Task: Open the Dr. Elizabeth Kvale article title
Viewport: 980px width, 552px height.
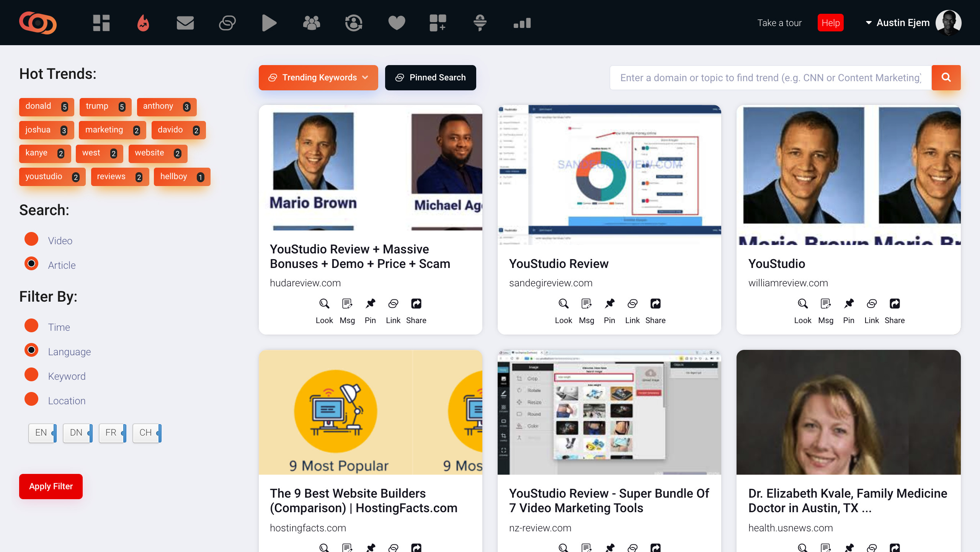Action: [x=848, y=501]
